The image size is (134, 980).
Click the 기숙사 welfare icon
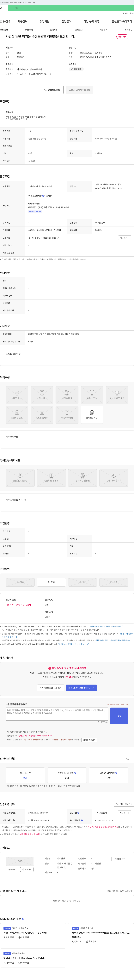tap(42, 395)
